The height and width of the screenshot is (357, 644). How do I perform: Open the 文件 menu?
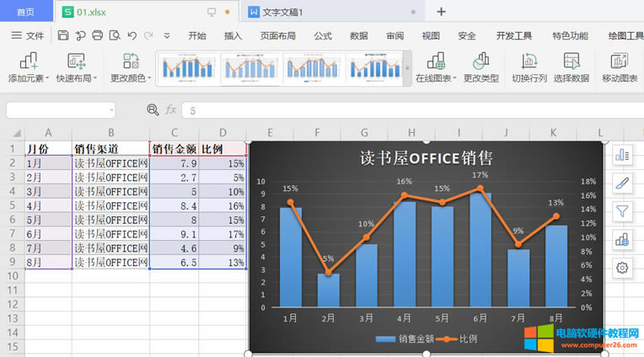click(28, 35)
